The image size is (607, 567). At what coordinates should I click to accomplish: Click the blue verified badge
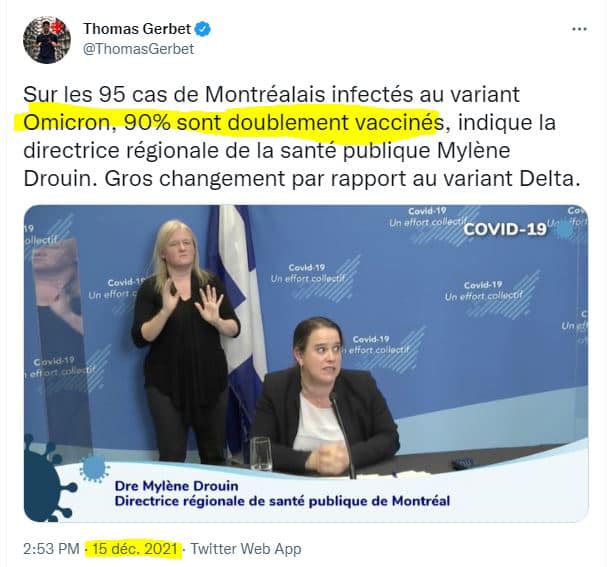203,29
